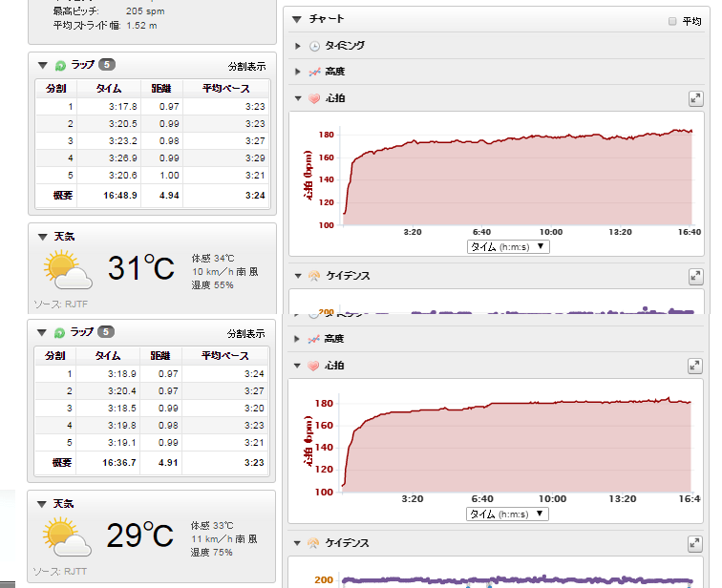The height and width of the screenshot is (588, 722).
Task: Select lap 1 time 3:18.9
Action: [122, 374]
